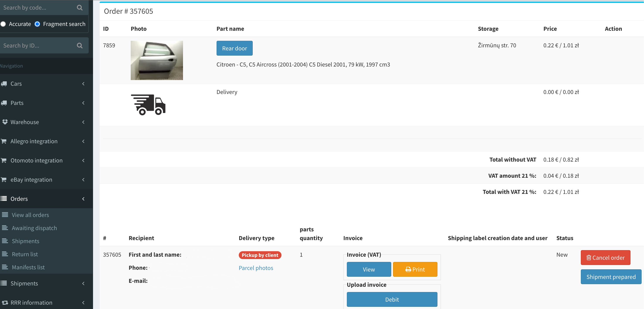Open the Parcel photos link
The image size is (644, 309).
tap(256, 268)
